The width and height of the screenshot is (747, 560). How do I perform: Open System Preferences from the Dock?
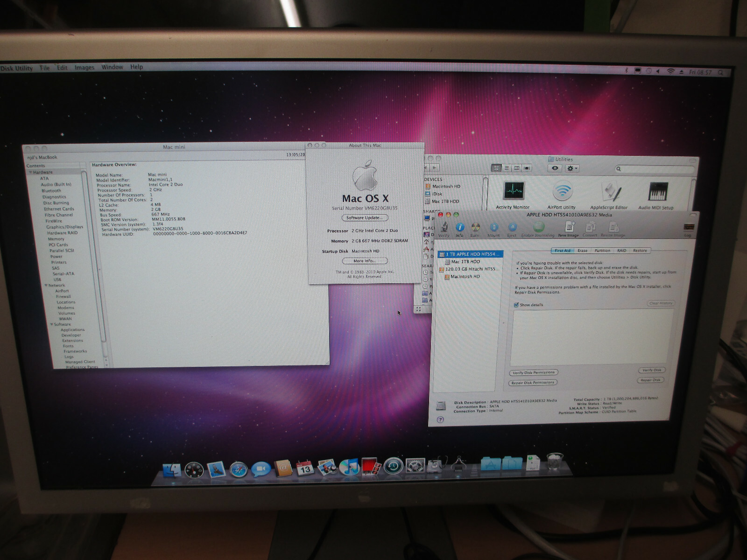coord(415,466)
